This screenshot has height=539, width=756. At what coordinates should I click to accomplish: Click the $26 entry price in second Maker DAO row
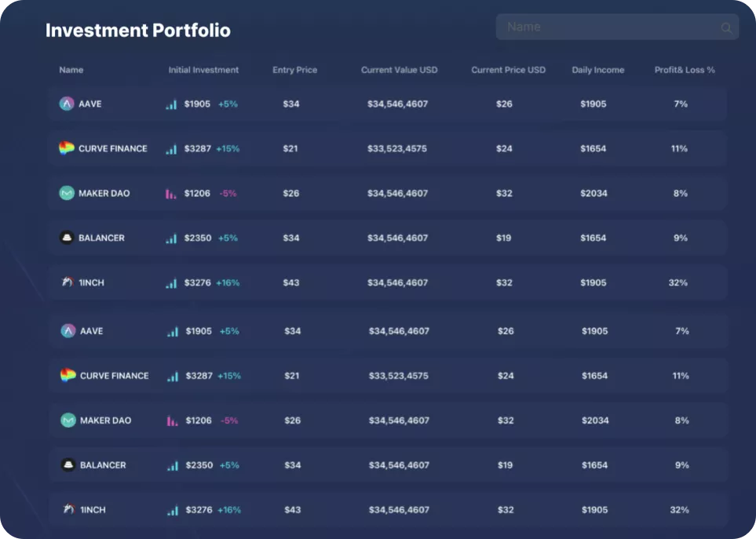[293, 421]
